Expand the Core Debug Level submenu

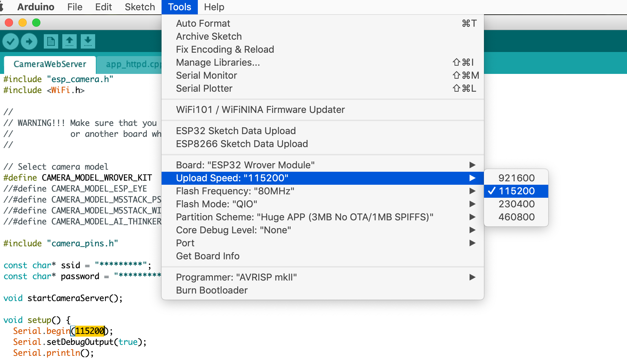(x=322, y=230)
